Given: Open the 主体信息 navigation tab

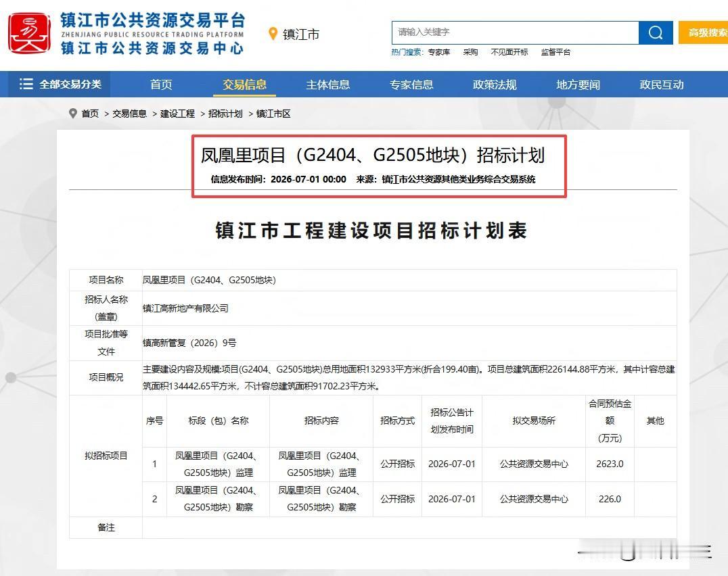Looking at the screenshot, I should click(x=327, y=85).
